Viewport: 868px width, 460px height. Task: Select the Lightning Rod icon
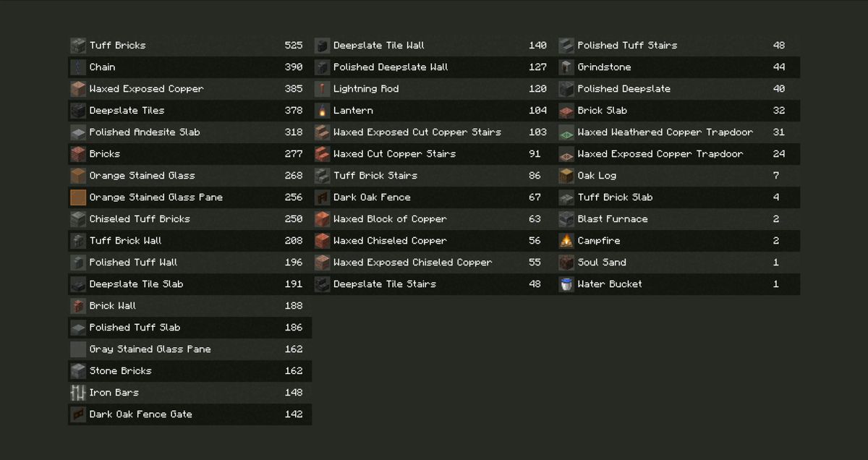point(322,89)
